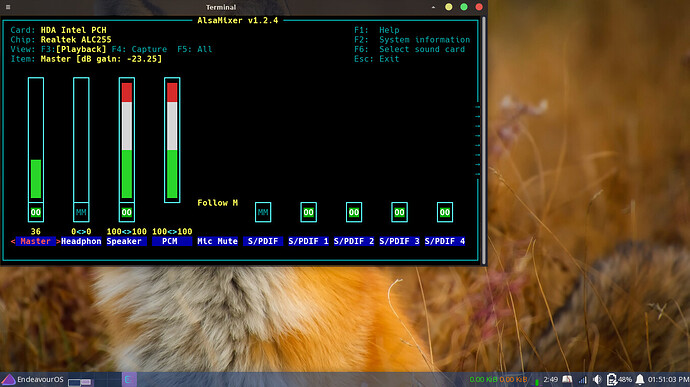Unmute the Headphone MM box
The image size is (690, 387).
tap(81, 212)
